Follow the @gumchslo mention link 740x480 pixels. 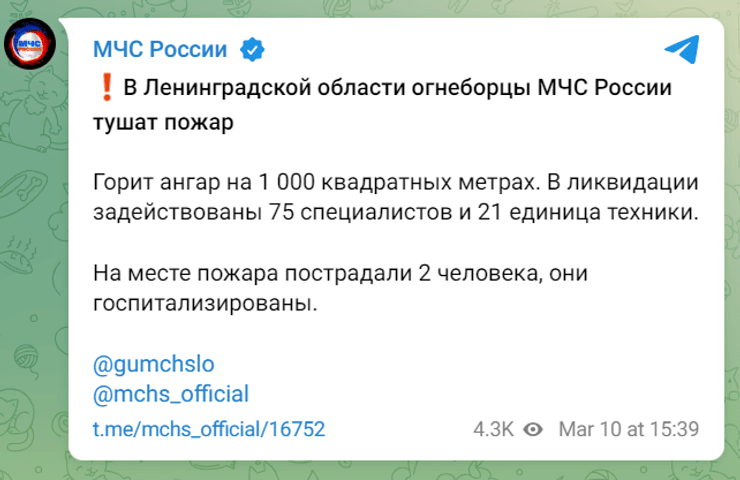pos(153,361)
